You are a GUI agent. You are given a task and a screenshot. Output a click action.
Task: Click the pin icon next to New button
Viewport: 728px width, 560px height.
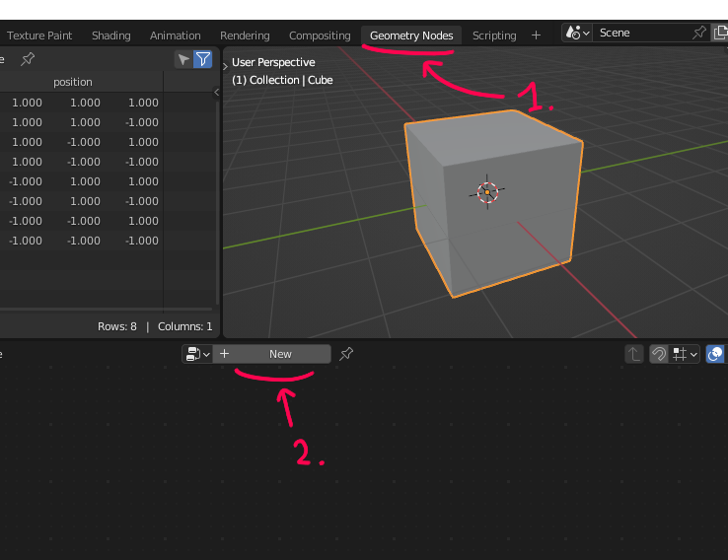pyautogui.click(x=346, y=354)
